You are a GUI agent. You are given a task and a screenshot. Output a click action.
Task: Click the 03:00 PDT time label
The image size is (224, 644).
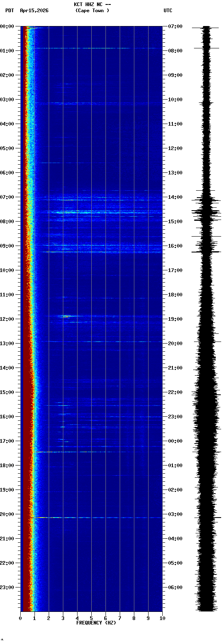tap(7, 100)
